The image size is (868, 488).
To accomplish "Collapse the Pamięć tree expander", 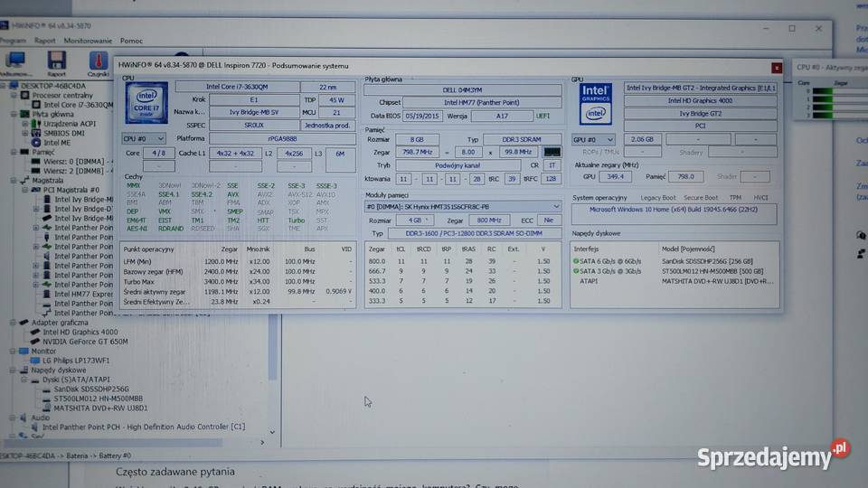I will point(14,152).
